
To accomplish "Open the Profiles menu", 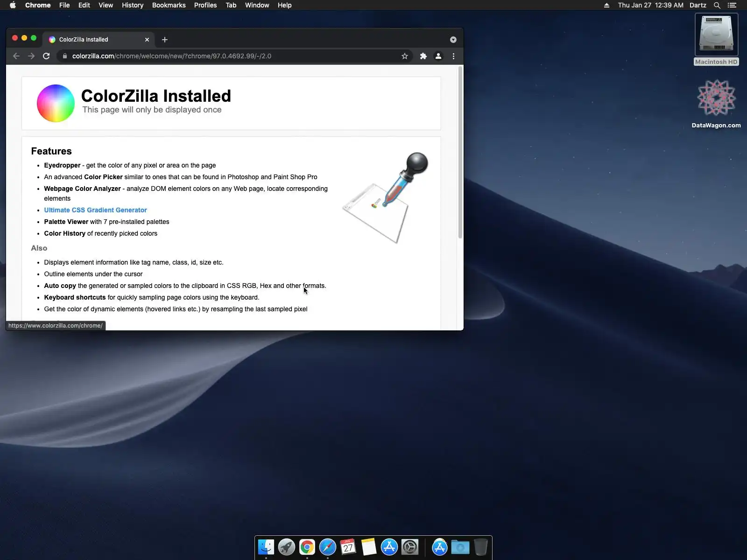I will click(205, 5).
